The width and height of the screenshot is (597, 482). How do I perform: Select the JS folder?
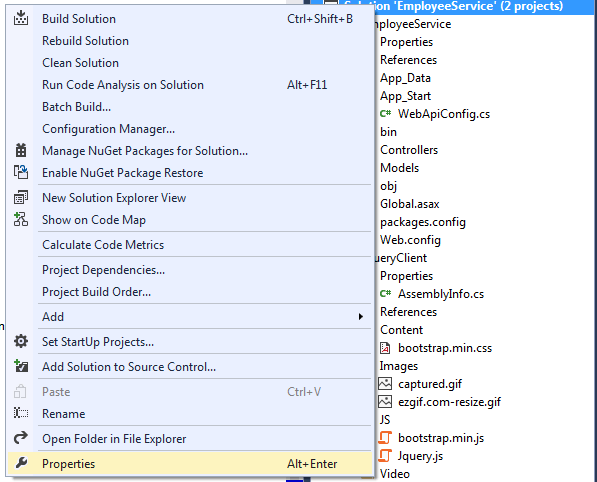pyautogui.click(x=385, y=420)
